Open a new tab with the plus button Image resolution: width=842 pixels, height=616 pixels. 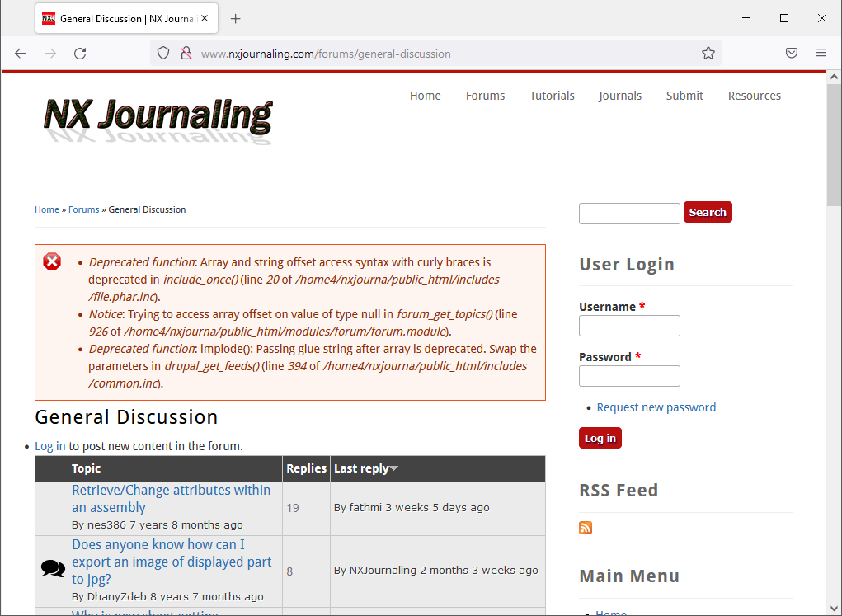click(235, 19)
